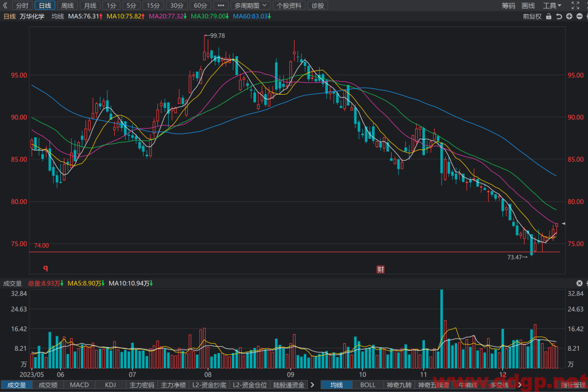This screenshot has height=392, width=588.
Task: Select the L2-资金仓位 indicator tab
Action: click(x=250, y=385)
